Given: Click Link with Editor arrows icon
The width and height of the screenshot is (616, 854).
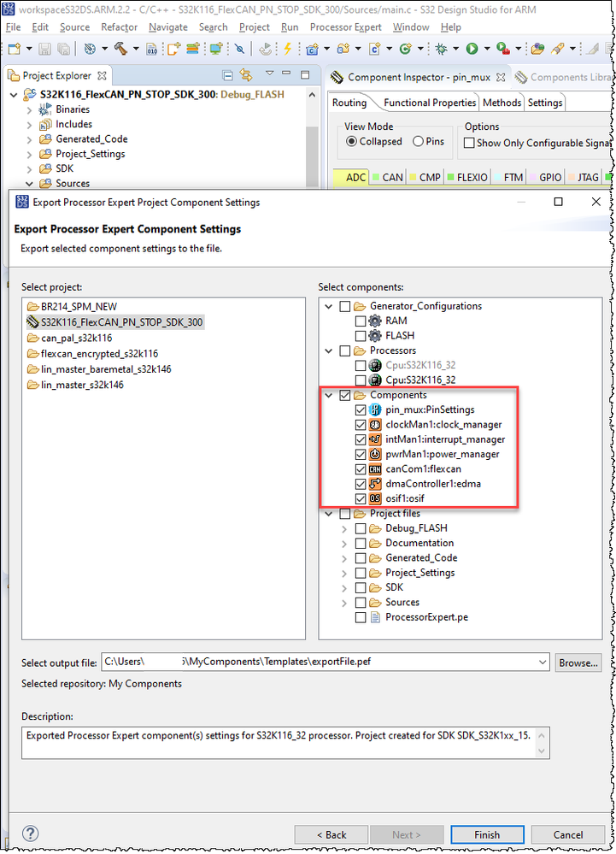Looking at the screenshot, I should click(x=247, y=75).
